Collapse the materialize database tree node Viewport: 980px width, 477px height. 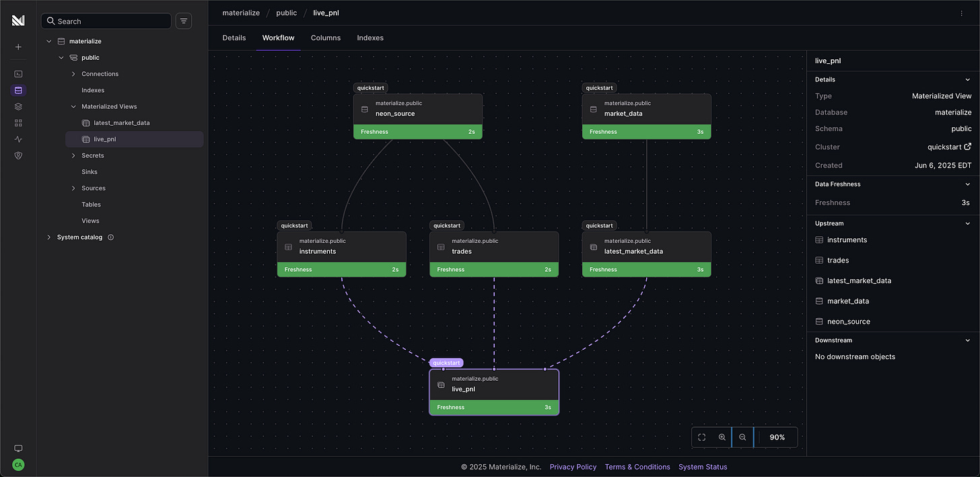[48, 41]
